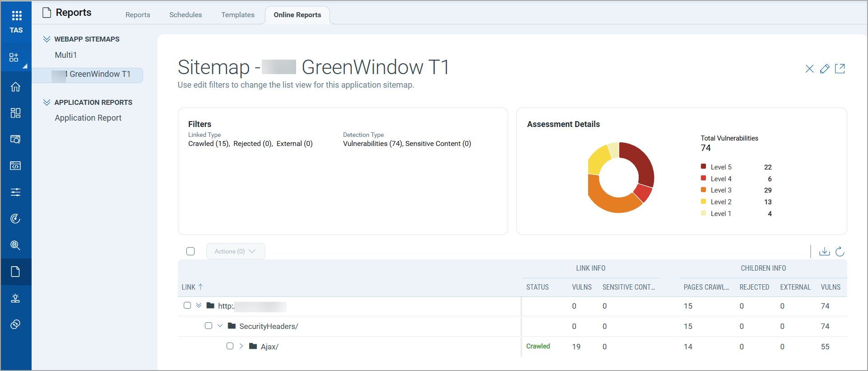Open the Actions (0) dropdown
868x371 pixels.
tap(235, 251)
